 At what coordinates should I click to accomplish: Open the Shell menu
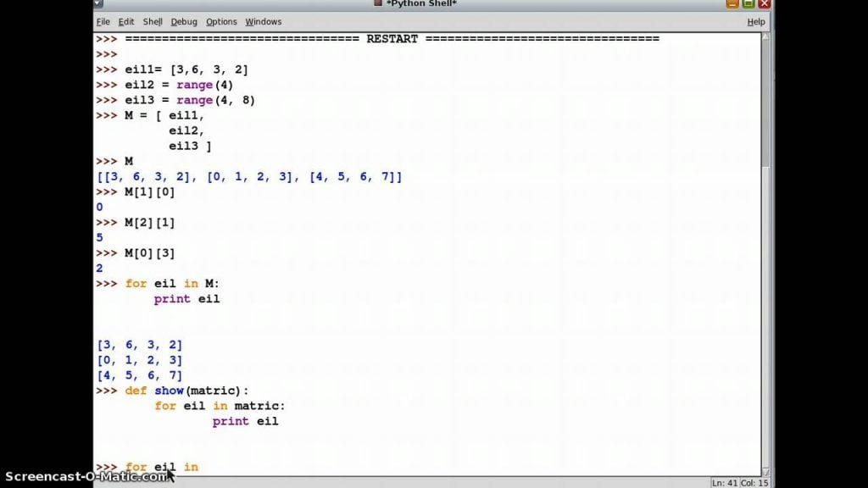(153, 21)
